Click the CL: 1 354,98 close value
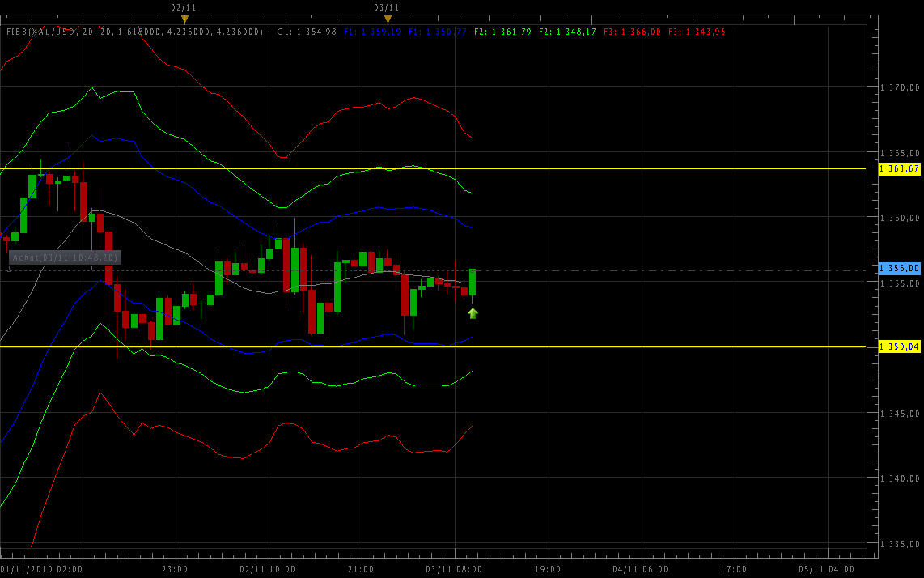The width and height of the screenshot is (924, 578). tap(307, 32)
